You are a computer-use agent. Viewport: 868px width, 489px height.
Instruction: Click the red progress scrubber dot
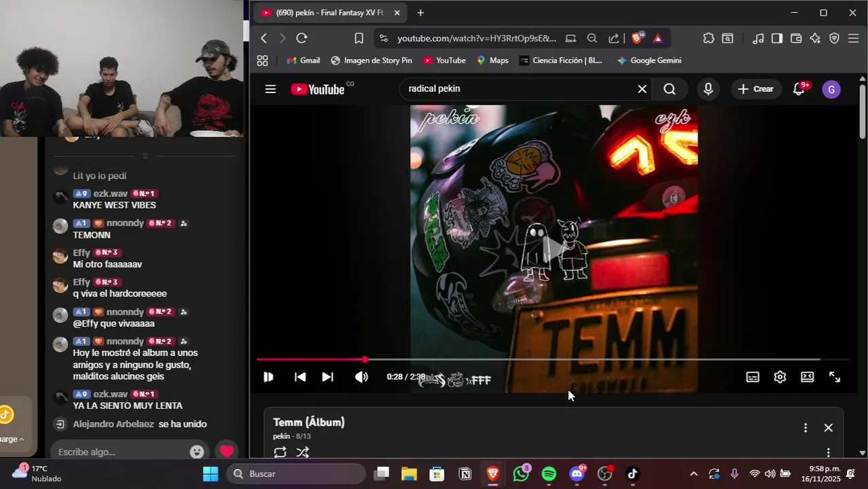(x=365, y=359)
